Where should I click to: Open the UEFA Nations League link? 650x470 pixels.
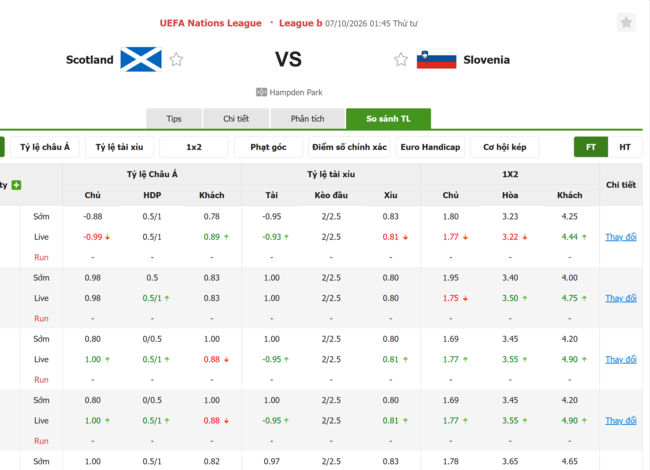pyautogui.click(x=211, y=23)
